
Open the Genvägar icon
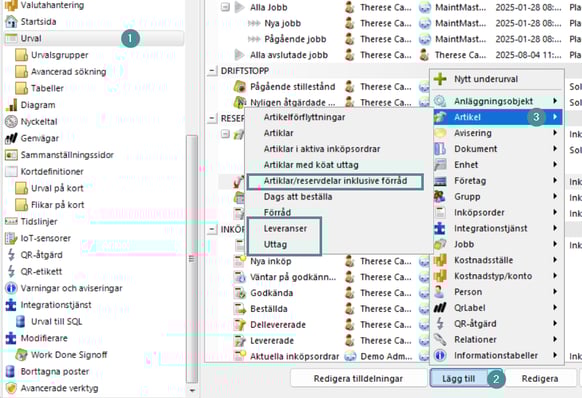coord(11,138)
